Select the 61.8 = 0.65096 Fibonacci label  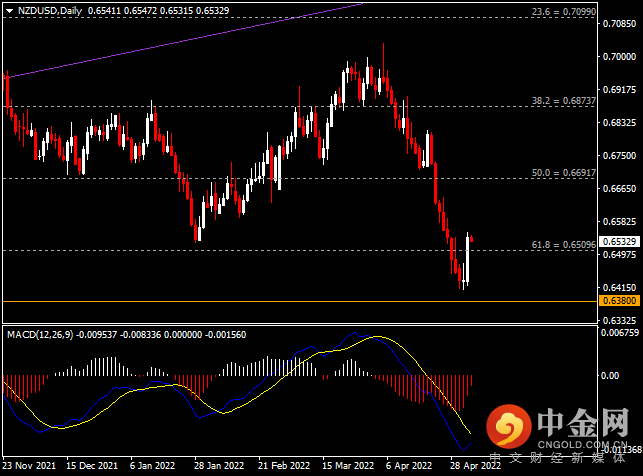click(x=564, y=245)
